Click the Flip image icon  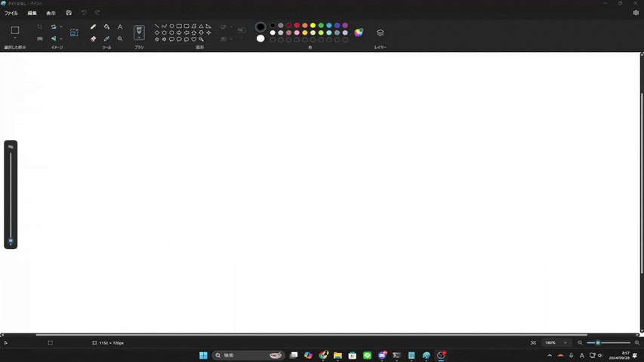(x=54, y=38)
